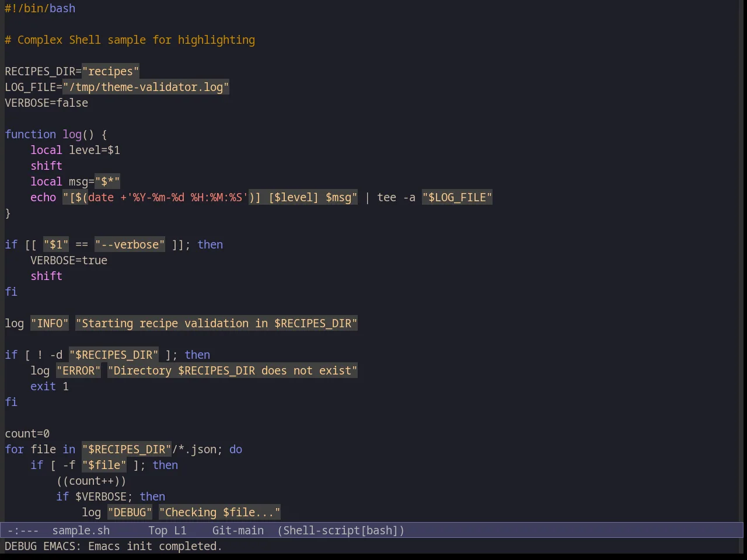This screenshot has height=560, width=747.
Task: Click the Git-main version control indicator
Action: pyautogui.click(x=238, y=530)
